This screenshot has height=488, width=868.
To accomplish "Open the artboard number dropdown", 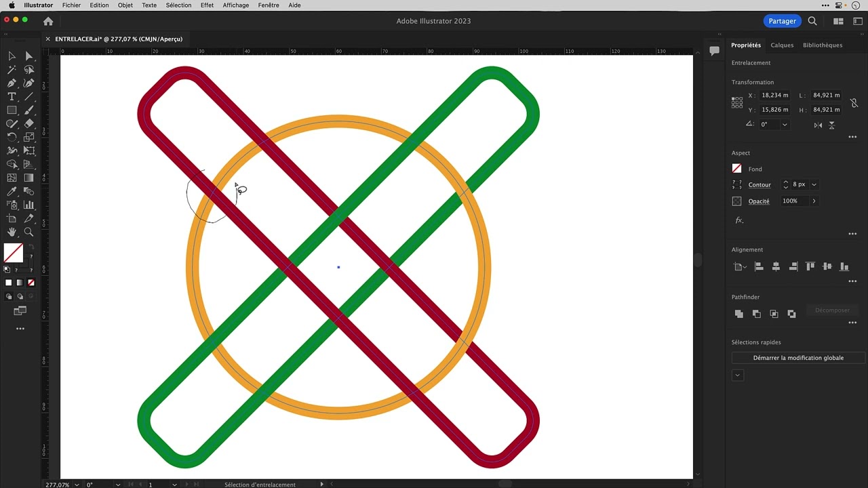I will (x=174, y=485).
